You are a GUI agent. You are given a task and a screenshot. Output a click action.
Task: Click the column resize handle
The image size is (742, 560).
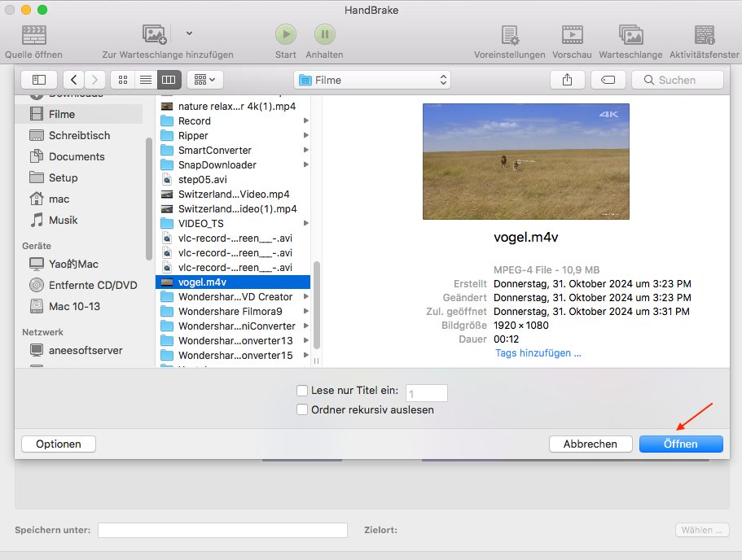point(317,361)
